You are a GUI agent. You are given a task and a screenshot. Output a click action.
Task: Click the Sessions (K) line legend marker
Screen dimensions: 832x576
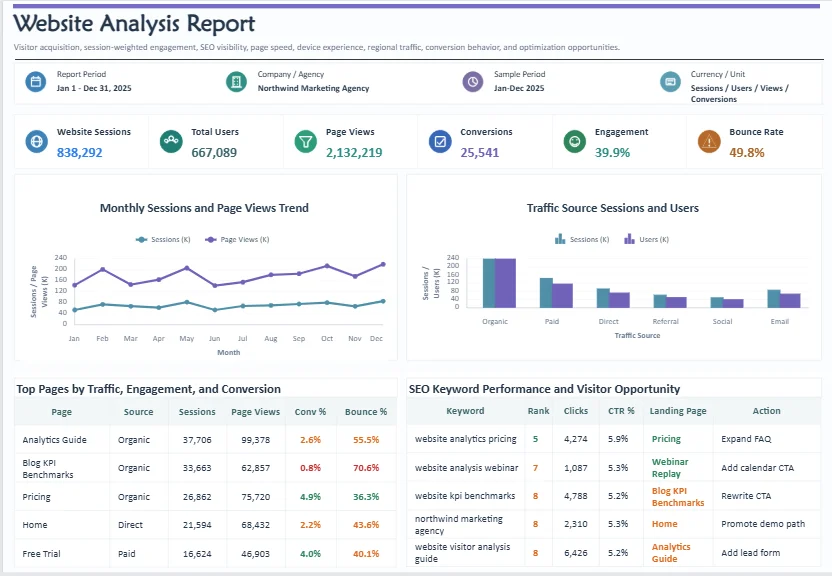click(141, 240)
